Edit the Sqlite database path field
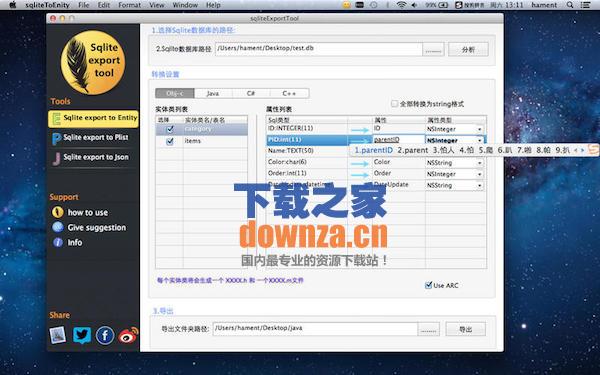600x375 pixels. coord(318,49)
